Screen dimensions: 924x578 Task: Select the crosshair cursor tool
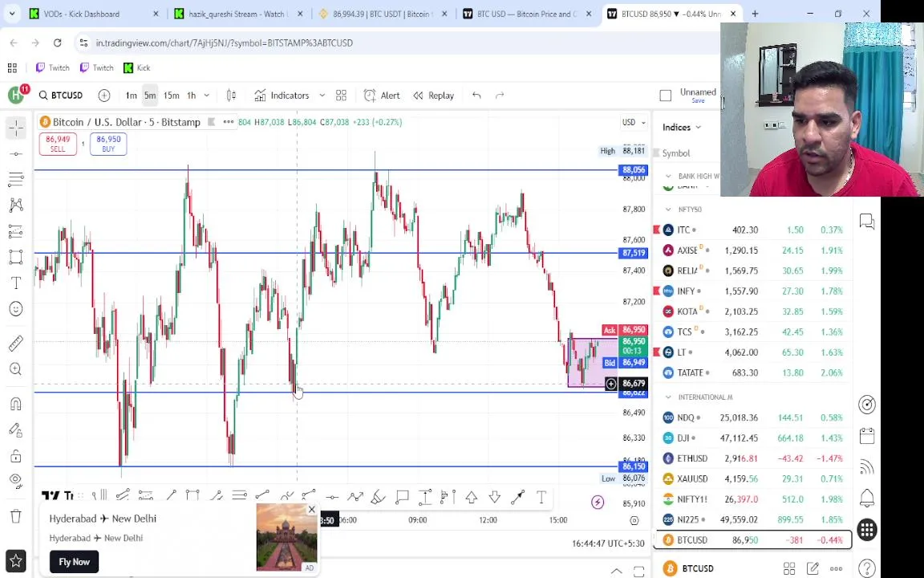click(x=16, y=128)
